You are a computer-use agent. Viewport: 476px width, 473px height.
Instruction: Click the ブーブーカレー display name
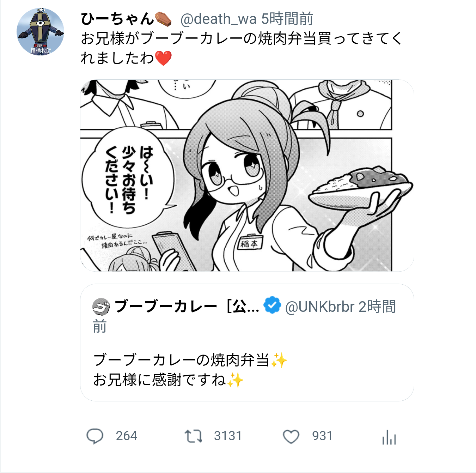click(187, 306)
